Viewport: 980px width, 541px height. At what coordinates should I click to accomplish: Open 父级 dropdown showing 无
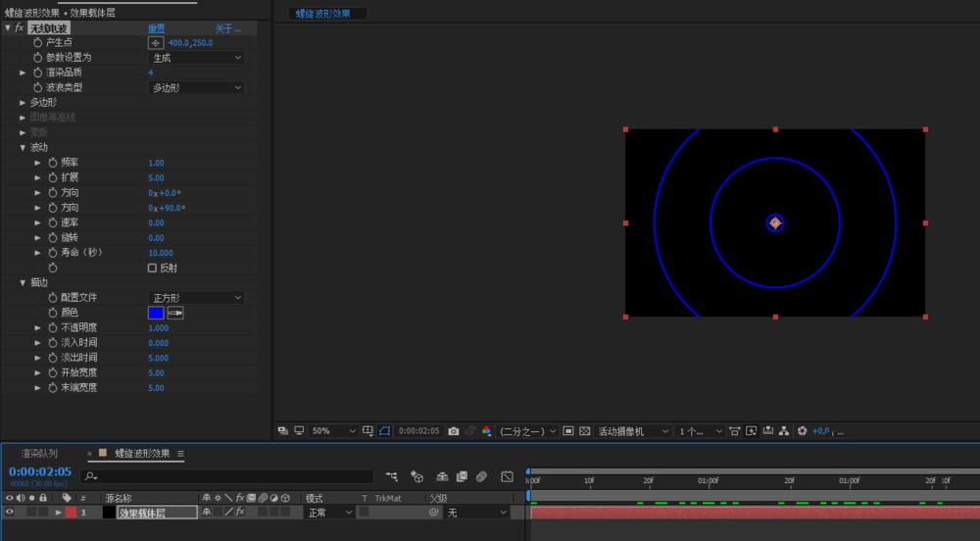pos(476,513)
